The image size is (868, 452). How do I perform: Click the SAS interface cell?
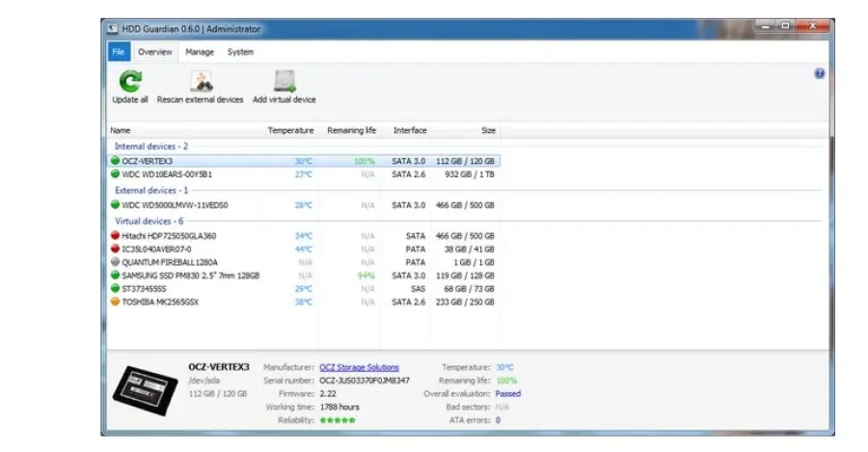point(418,289)
